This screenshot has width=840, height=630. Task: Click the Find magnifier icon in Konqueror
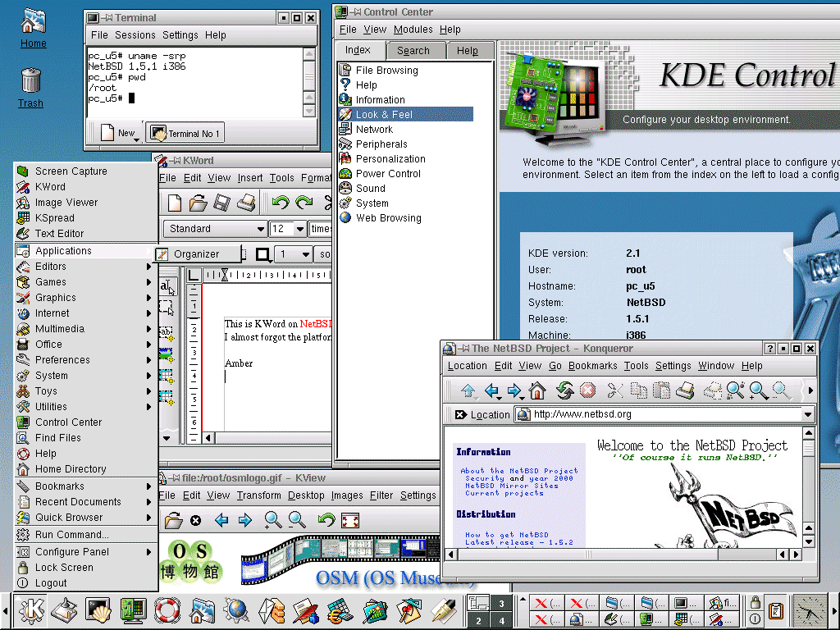(735, 391)
